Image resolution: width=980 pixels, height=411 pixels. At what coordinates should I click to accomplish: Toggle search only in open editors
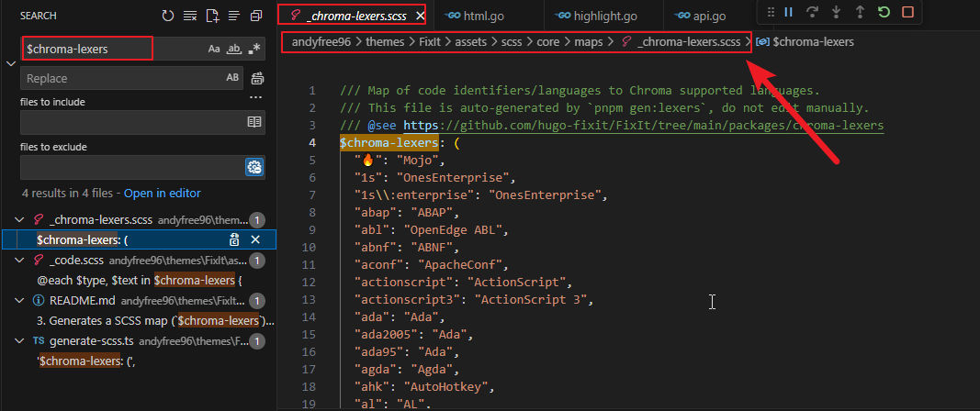[x=254, y=122]
